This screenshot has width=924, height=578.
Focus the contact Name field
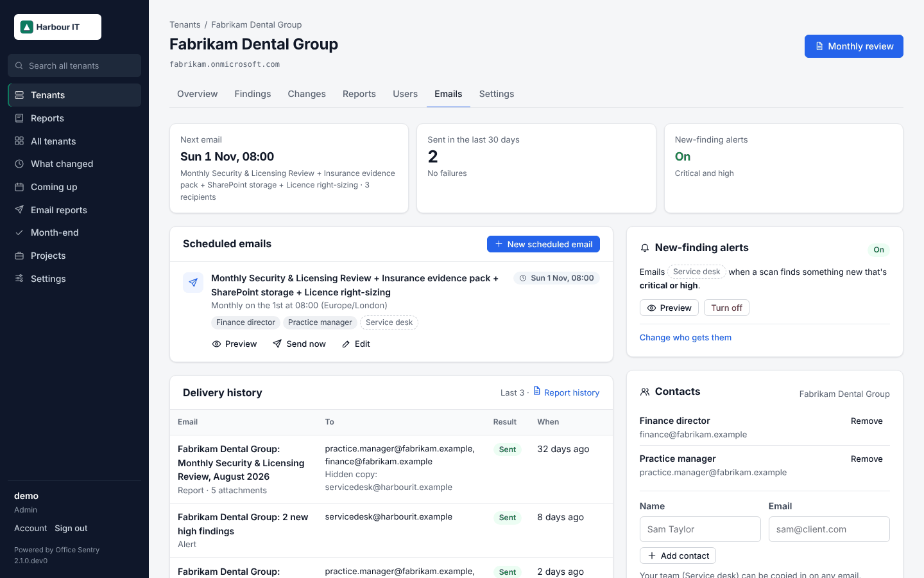(700, 529)
